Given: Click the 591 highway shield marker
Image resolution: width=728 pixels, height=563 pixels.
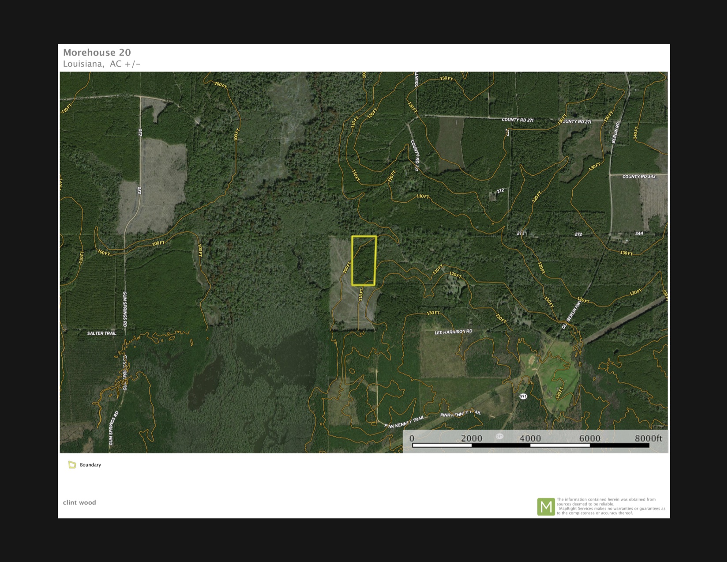Looking at the screenshot, I should point(523,397).
